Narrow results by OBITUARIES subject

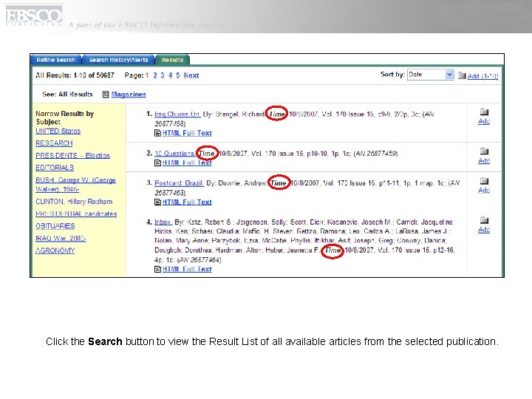pos(55,226)
